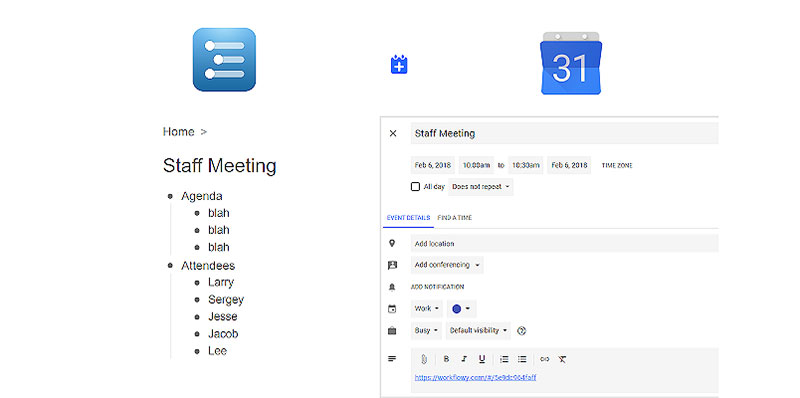This screenshot has width=800, height=398.
Task: Click the briefcase icon beside Busy
Action: 392,331
